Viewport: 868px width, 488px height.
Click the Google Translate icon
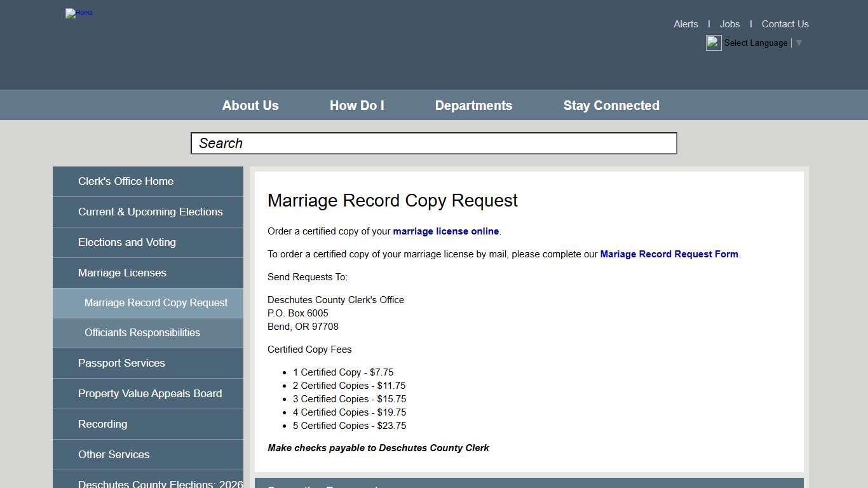[713, 43]
